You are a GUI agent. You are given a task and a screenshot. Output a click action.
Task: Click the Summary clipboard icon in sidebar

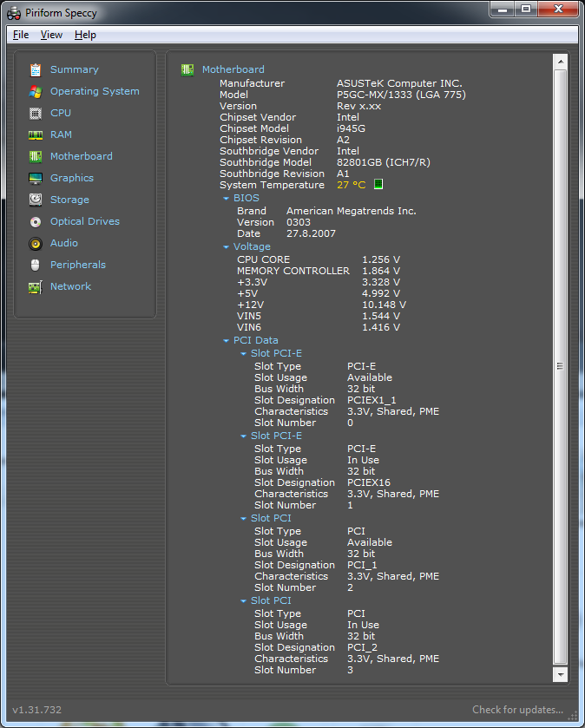[36, 70]
